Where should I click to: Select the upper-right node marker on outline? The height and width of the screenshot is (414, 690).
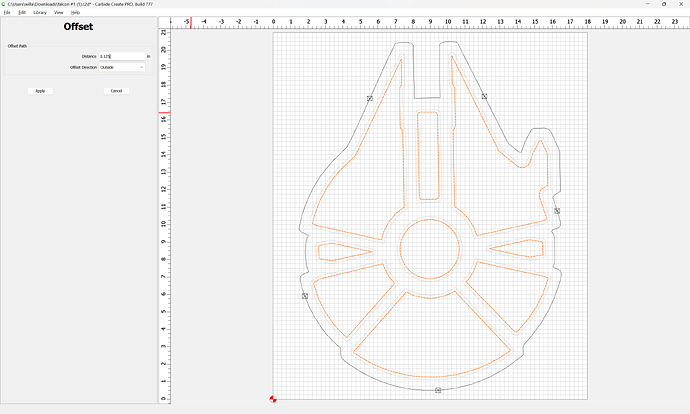pos(484,96)
